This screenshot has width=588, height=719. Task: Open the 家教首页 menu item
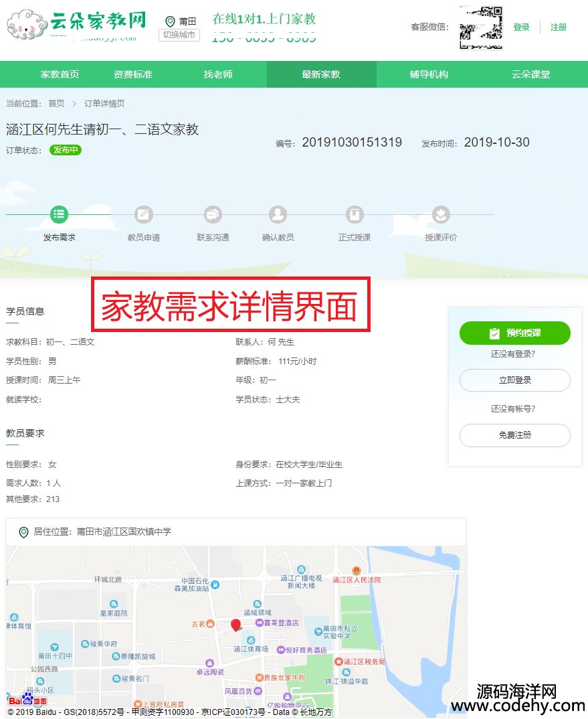[x=60, y=74]
